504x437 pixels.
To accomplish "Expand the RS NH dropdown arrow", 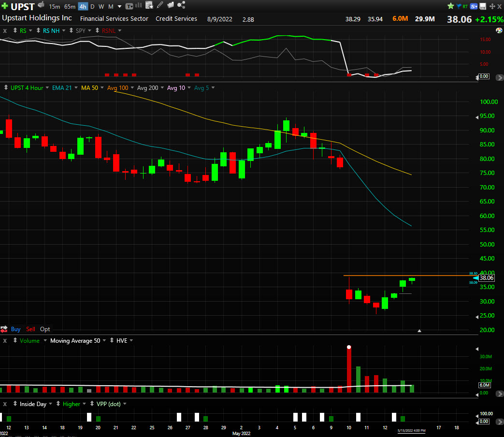I will coord(64,30).
